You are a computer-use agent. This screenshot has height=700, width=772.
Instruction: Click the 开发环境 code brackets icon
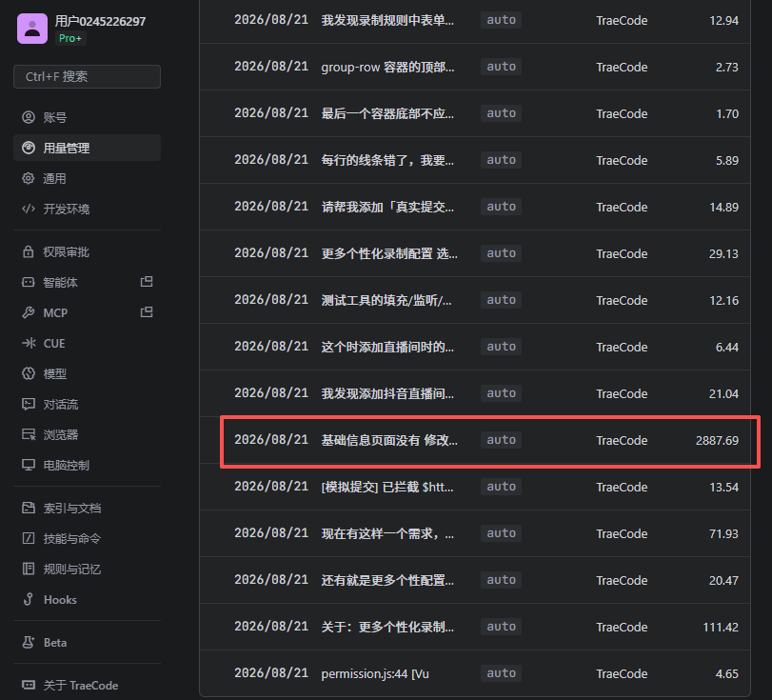tap(29, 209)
